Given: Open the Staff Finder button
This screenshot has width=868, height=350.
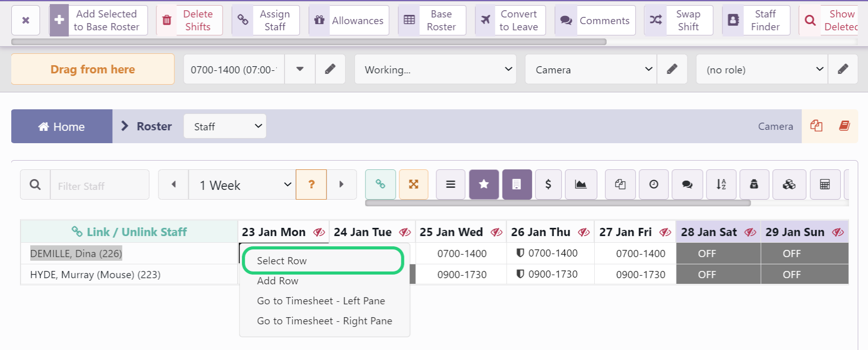Looking at the screenshot, I should pos(756,21).
